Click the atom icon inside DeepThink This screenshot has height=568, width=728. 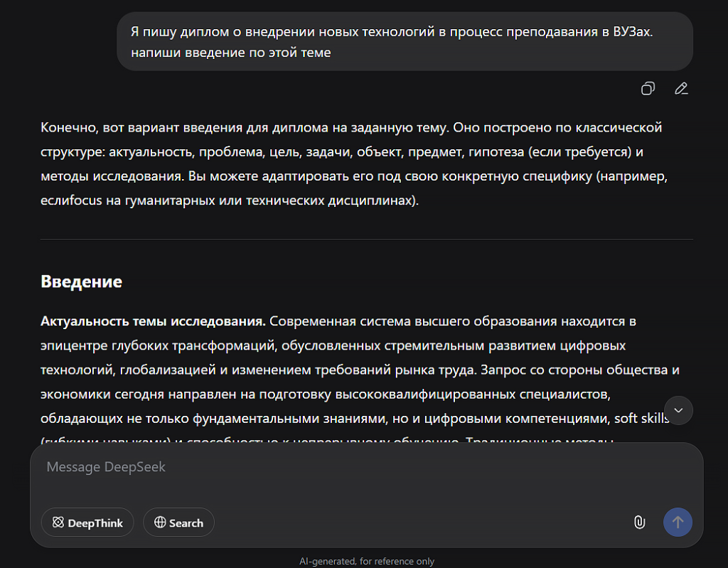pyautogui.click(x=58, y=523)
